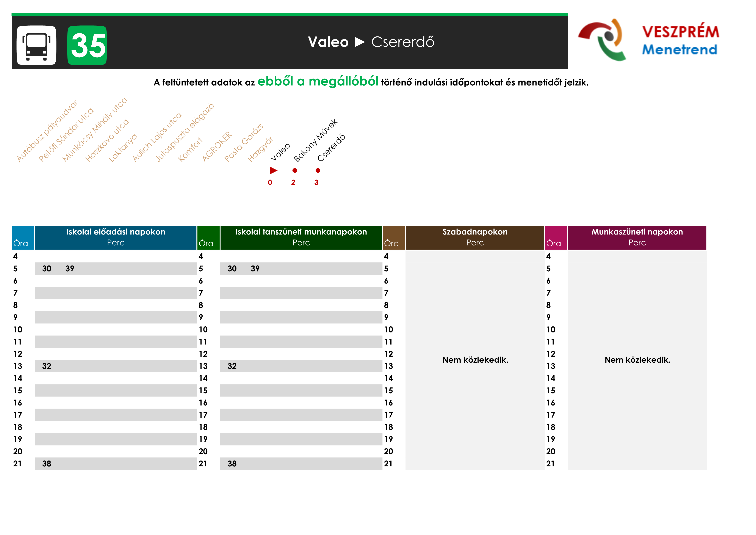Click the red dot under Csererdő stop

point(318,170)
